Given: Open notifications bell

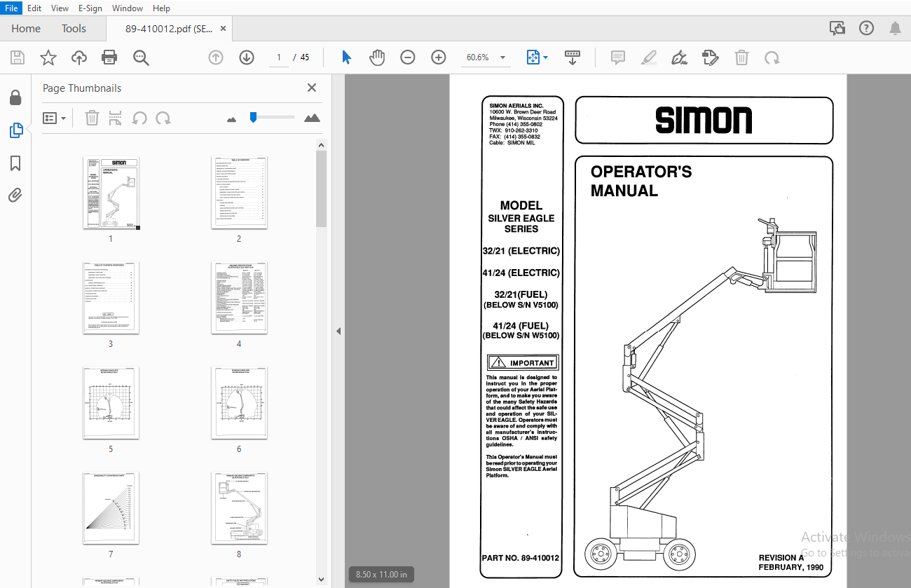Looking at the screenshot, I should pyautogui.click(x=895, y=29).
